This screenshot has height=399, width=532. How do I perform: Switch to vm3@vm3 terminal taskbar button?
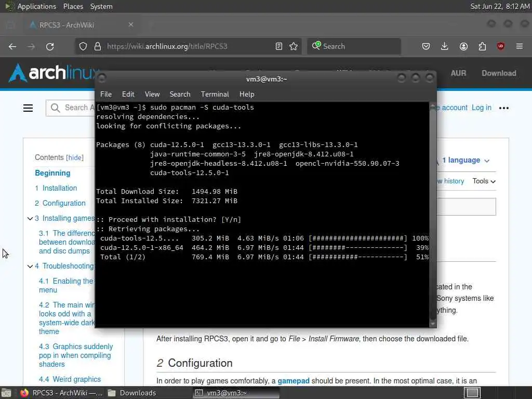click(236, 393)
